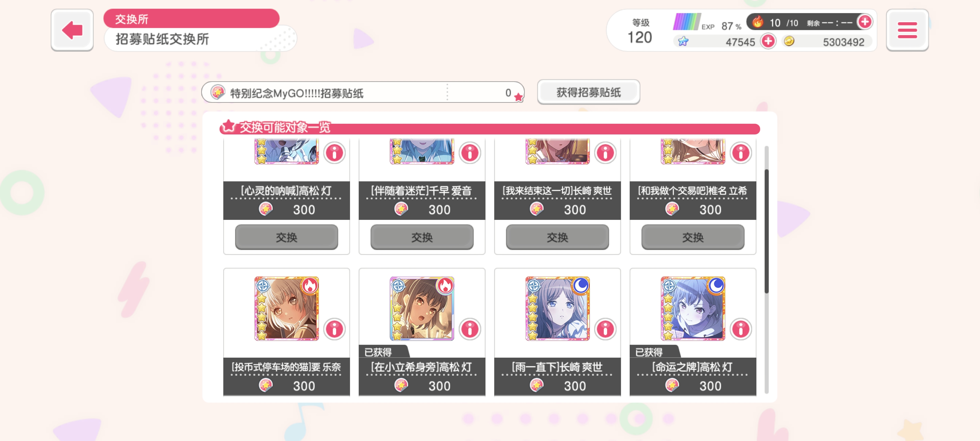
Task: Show info for 投币式停车场的猫 要乐奈 card
Action: (x=334, y=329)
